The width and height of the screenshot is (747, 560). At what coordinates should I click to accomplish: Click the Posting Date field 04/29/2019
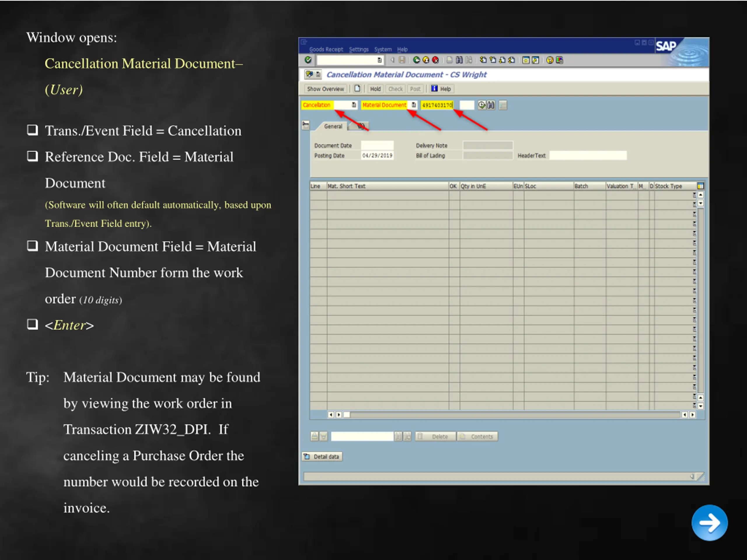click(377, 155)
